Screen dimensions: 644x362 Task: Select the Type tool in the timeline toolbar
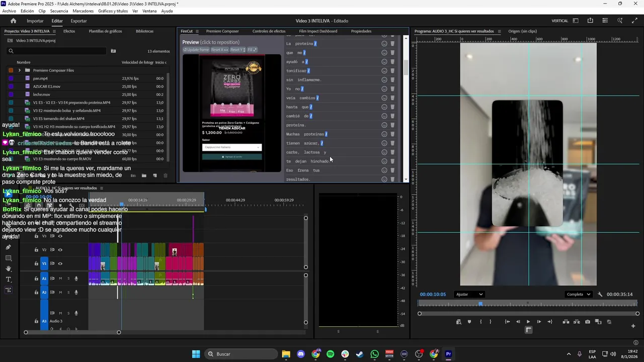pos(8,279)
